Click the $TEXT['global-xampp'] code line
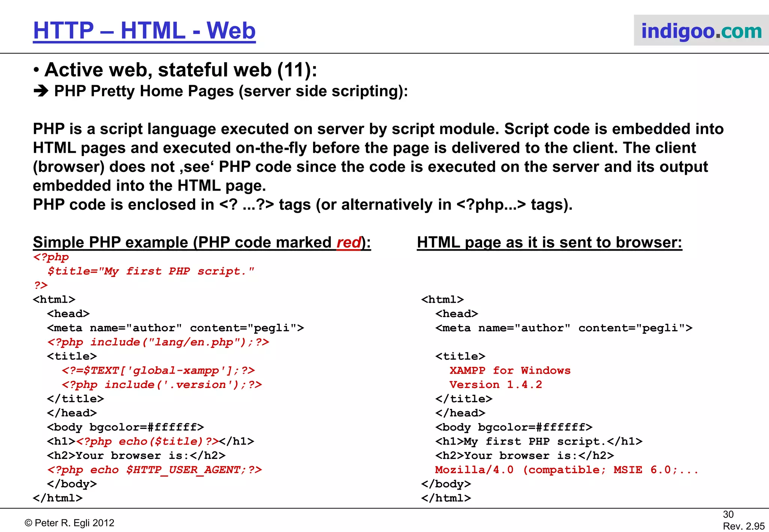This screenshot has width=769, height=532. click(x=158, y=371)
